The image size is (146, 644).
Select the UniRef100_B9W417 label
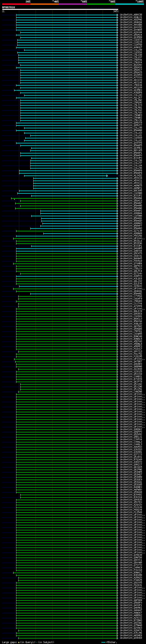point(131,572)
